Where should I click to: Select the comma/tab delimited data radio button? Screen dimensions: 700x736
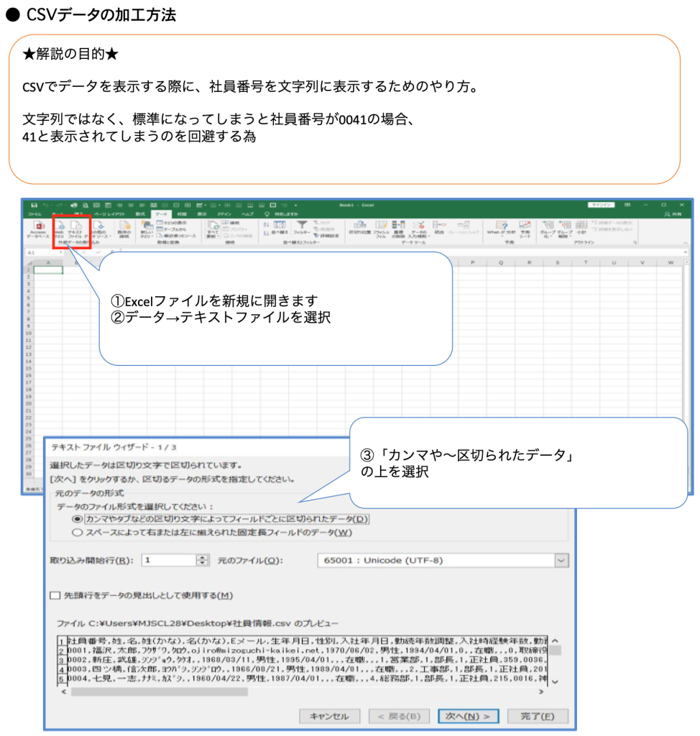pos(77,518)
